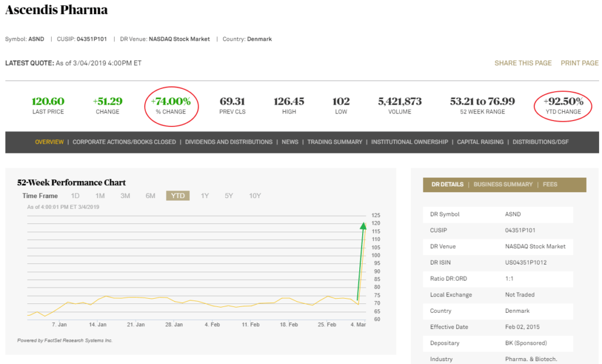Image resolution: width=602 pixels, height=364 pixels.
Task: Go to Corporate Actions/Books Closed tab
Action: click(x=125, y=142)
